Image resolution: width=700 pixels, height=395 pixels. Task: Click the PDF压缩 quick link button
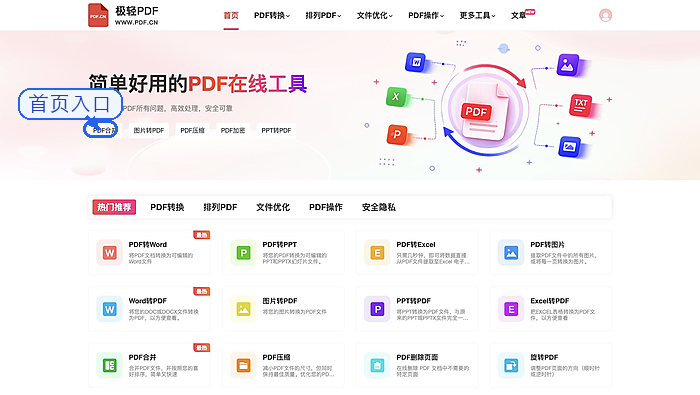[x=192, y=130]
